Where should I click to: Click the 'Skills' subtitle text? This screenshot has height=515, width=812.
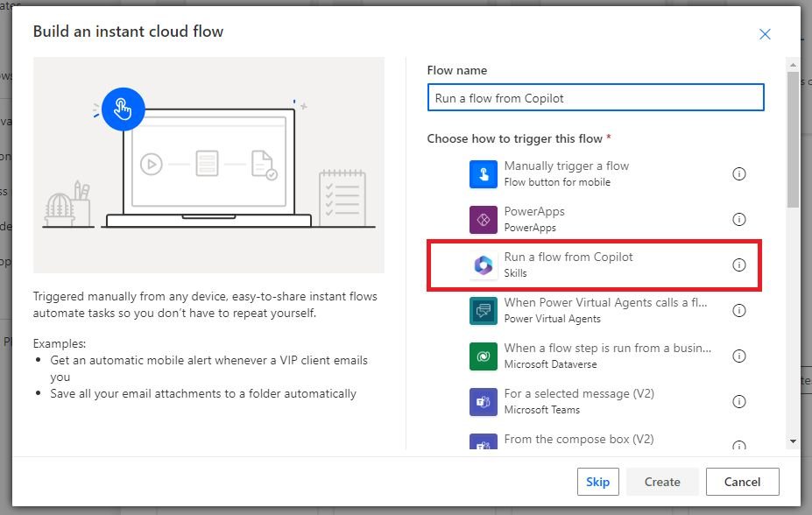click(515, 273)
